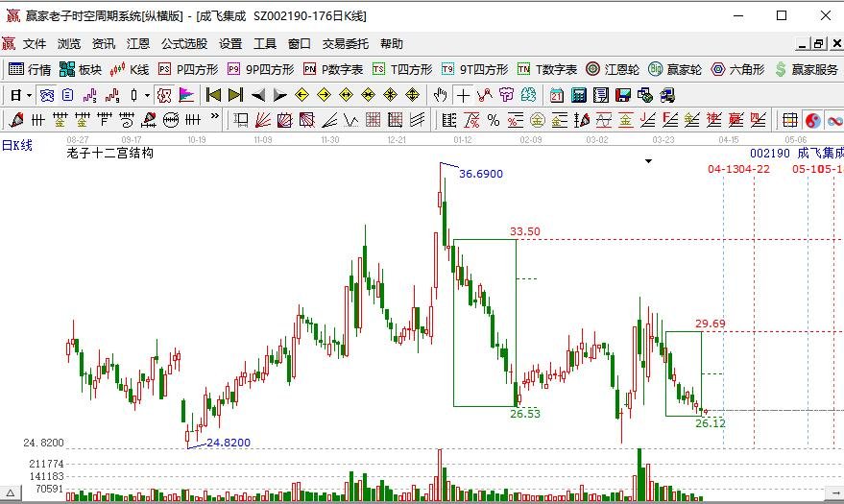Click the 33.50 resistance level label

pos(525,231)
